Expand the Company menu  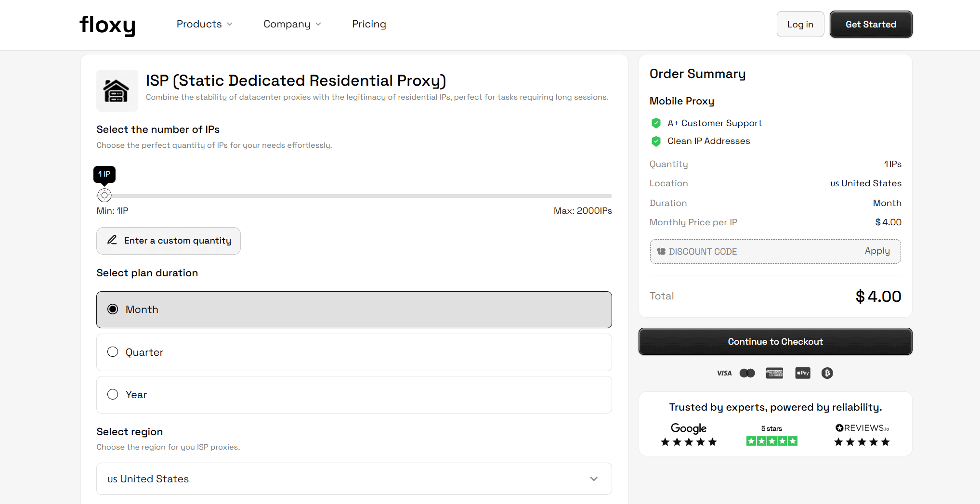[292, 24]
